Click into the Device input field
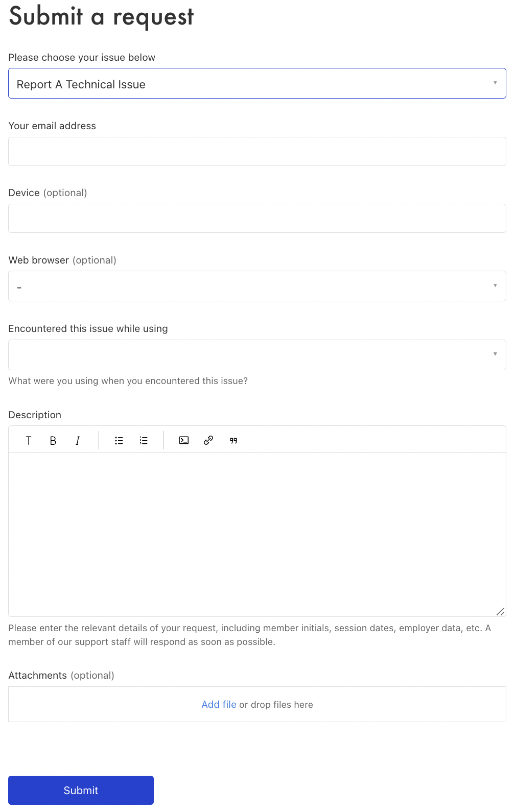 pyautogui.click(x=256, y=219)
